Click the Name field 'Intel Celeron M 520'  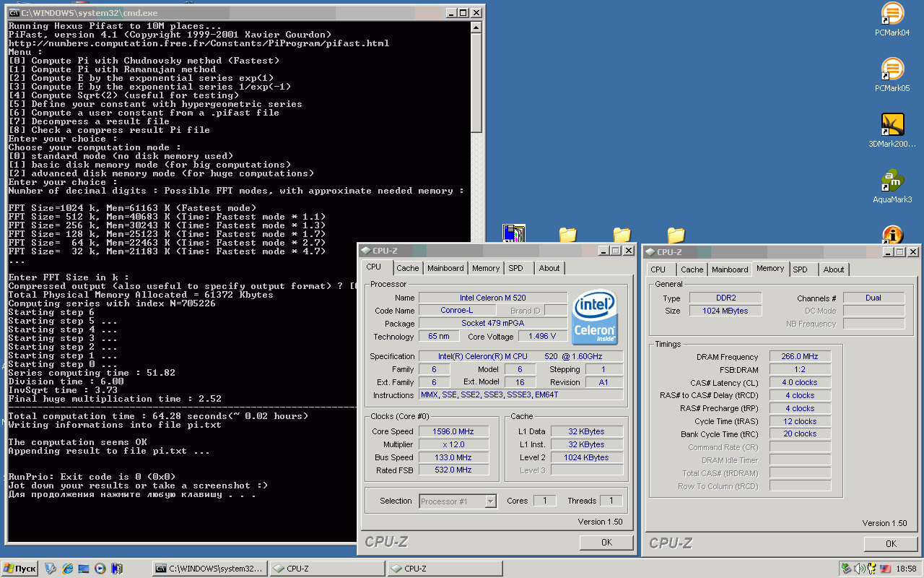(x=493, y=298)
